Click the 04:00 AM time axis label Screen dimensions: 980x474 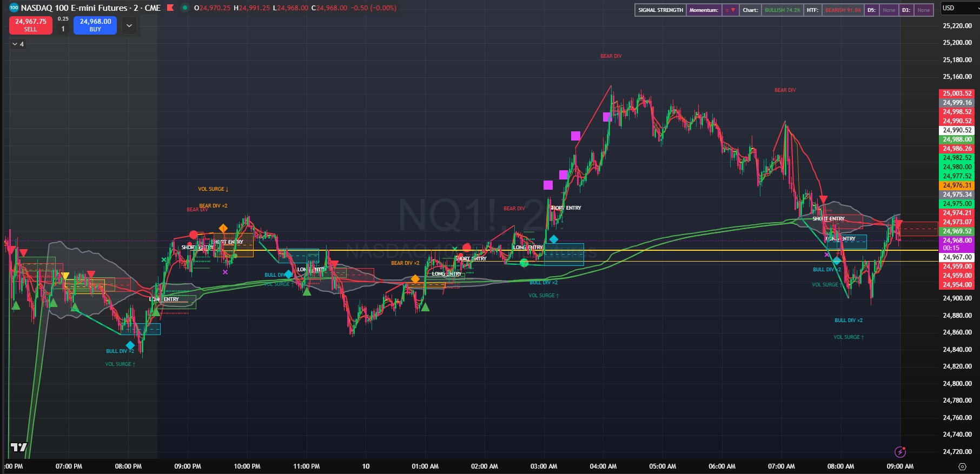pyautogui.click(x=603, y=466)
